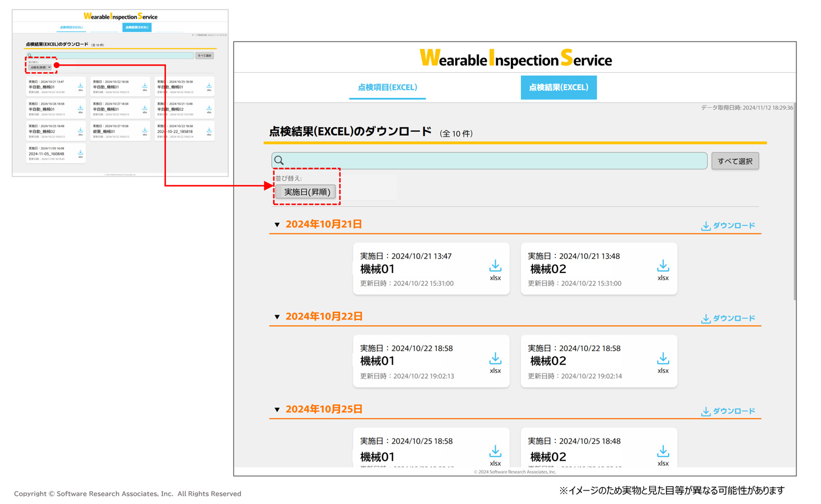Click 更新日時：2024/10/22 15:31:00 under 機械01
The height and width of the screenshot is (504, 821).
(406, 284)
